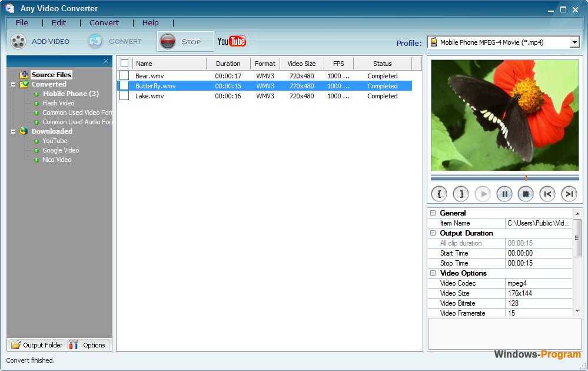Click the Output Folder icon
Screen dimensions: 588x371
click(16, 344)
